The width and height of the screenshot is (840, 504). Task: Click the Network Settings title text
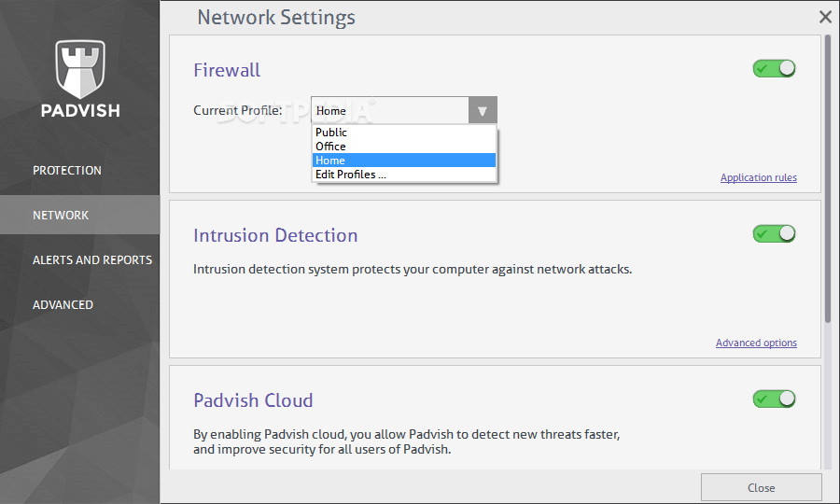click(x=276, y=17)
